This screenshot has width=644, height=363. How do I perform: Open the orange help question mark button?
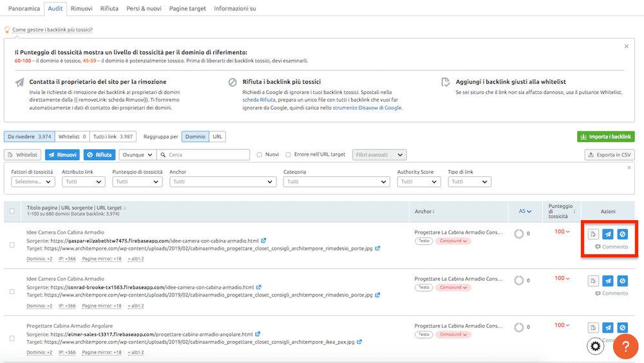[x=625, y=347]
